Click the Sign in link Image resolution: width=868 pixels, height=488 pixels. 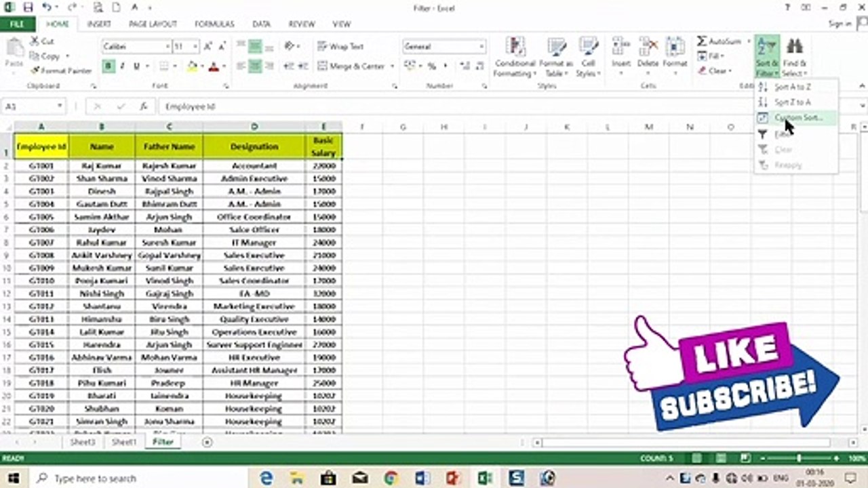[x=840, y=24]
